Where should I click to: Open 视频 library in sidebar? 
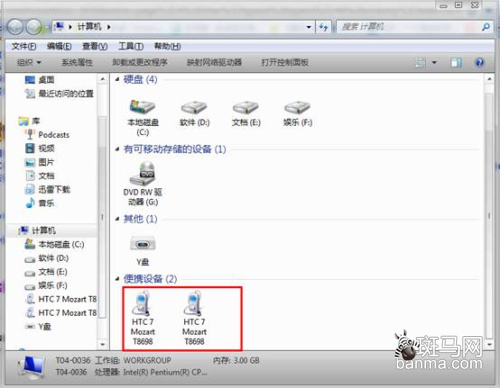click(x=40, y=148)
